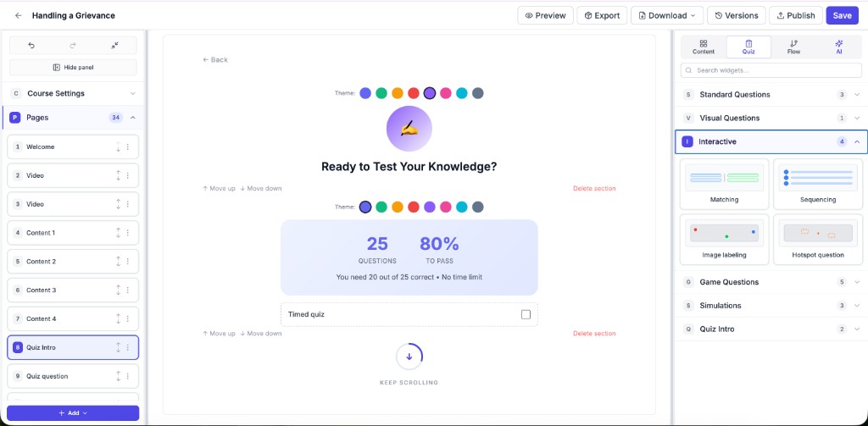Switch to the Flow tab
The height and width of the screenshot is (426, 868).
click(x=793, y=47)
